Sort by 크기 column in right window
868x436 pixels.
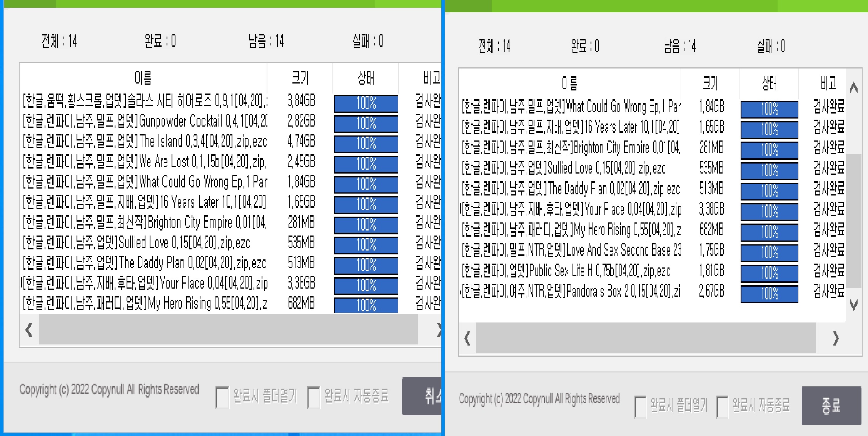(x=710, y=83)
